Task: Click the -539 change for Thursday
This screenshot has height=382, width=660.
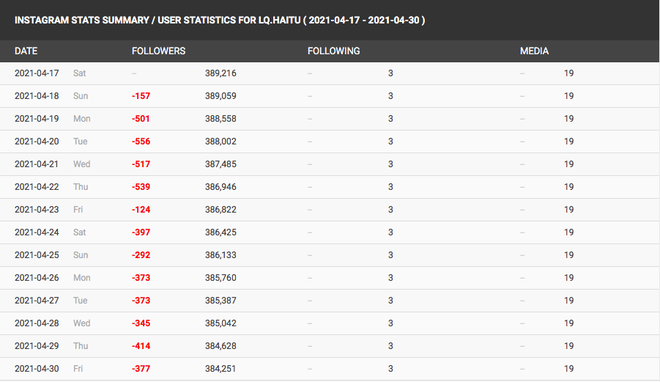Action: tap(141, 187)
